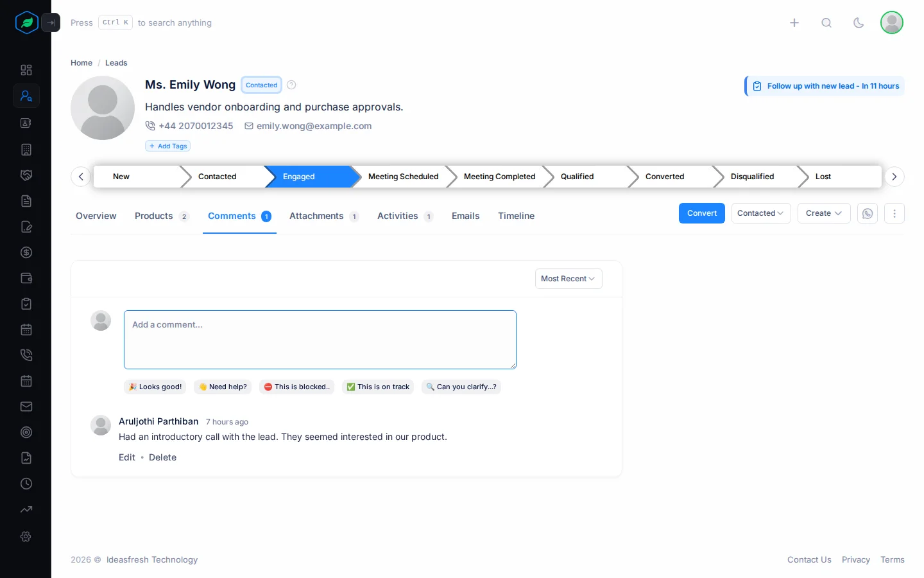Open the dollar coin sidebar icon
Image resolution: width=924 pixels, height=578 pixels.
click(26, 252)
